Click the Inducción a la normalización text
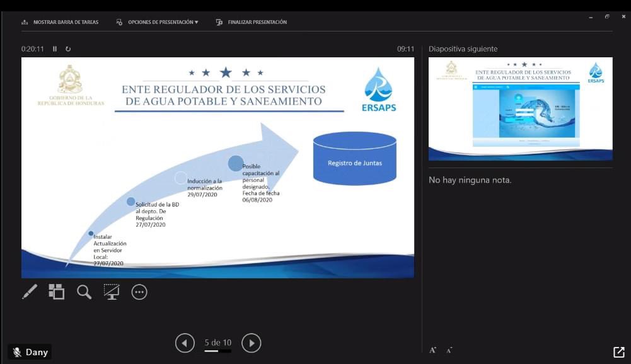The height and width of the screenshot is (364, 631). (204, 188)
